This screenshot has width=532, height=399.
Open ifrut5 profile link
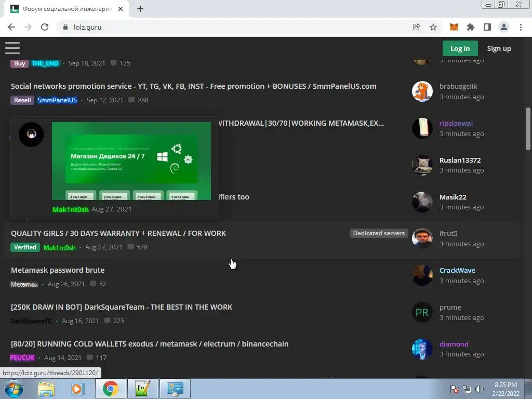tap(448, 233)
